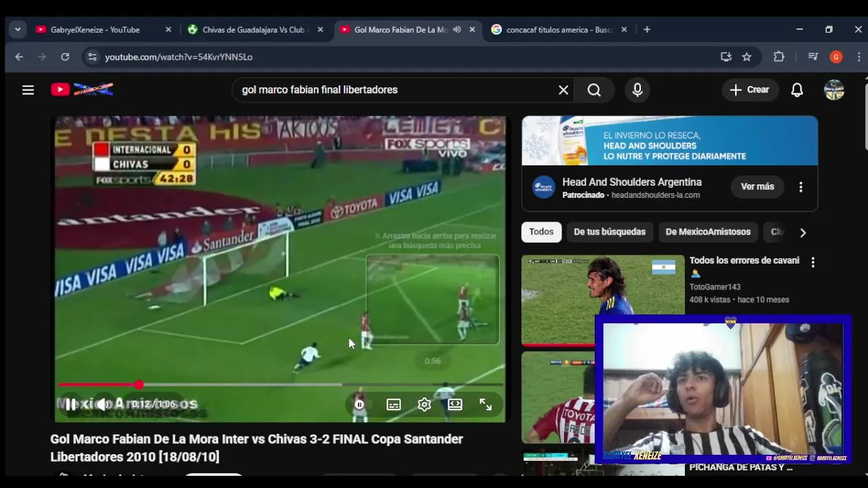Mute the Gol Marco Fabian tab audio icon
The width and height of the screenshot is (868, 488).
(457, 30)
